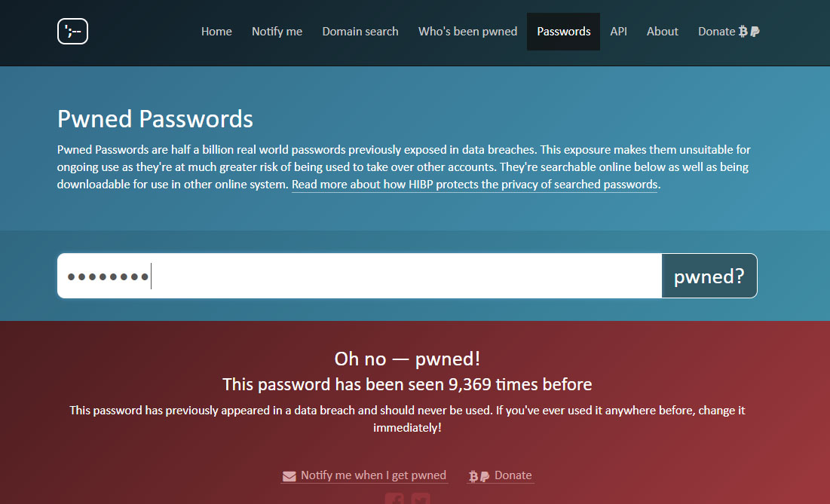Focus the password input field
Viewport: 830px width, 504px height.
click(x=360, y=276)
